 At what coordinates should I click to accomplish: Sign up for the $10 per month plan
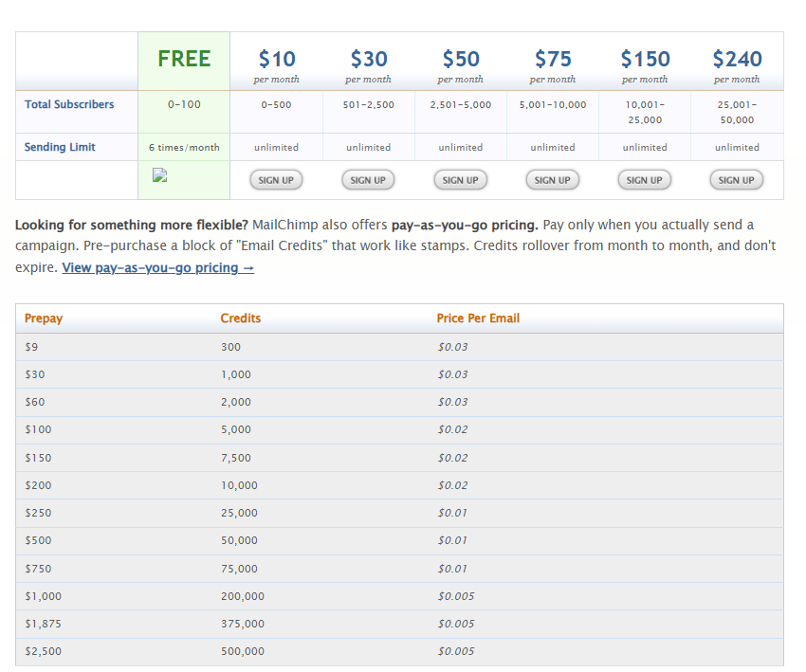(x=276, y=180)
